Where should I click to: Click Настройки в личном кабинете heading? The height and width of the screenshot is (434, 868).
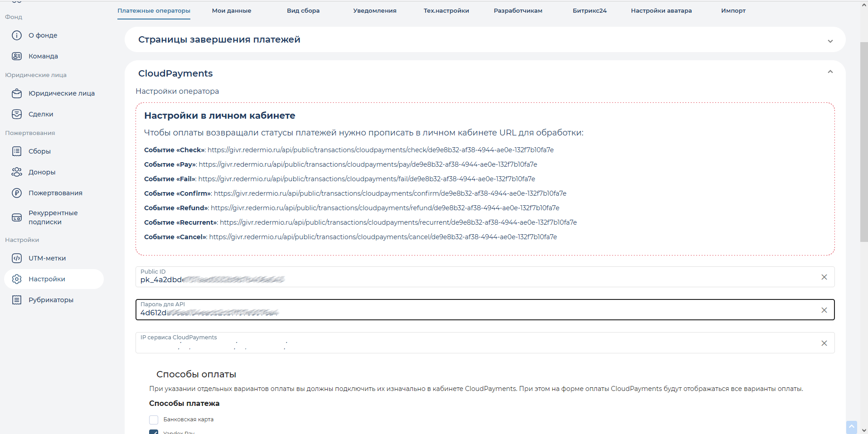tap(220, 116)
